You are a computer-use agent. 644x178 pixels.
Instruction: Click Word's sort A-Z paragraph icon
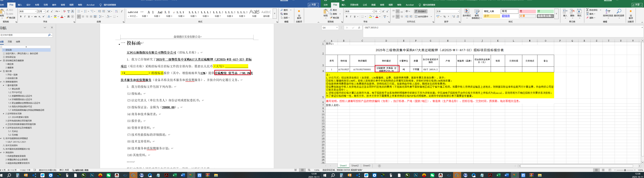117,11
